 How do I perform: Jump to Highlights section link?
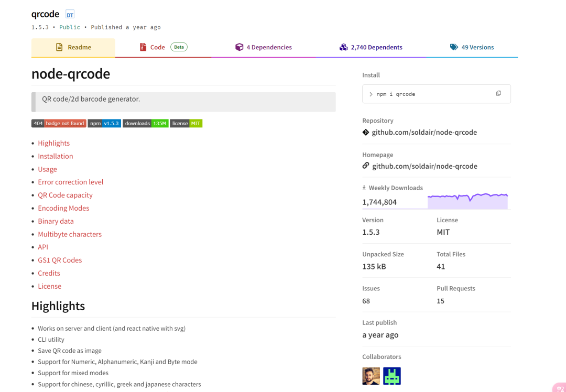[x=54, y=143]
